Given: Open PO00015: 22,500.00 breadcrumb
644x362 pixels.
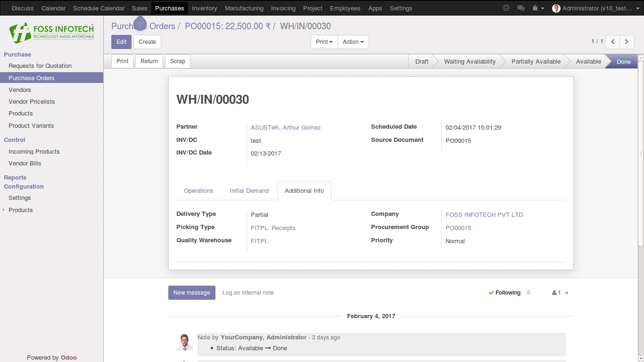Looking at the screenshot, I should click(x=228, y=26).
